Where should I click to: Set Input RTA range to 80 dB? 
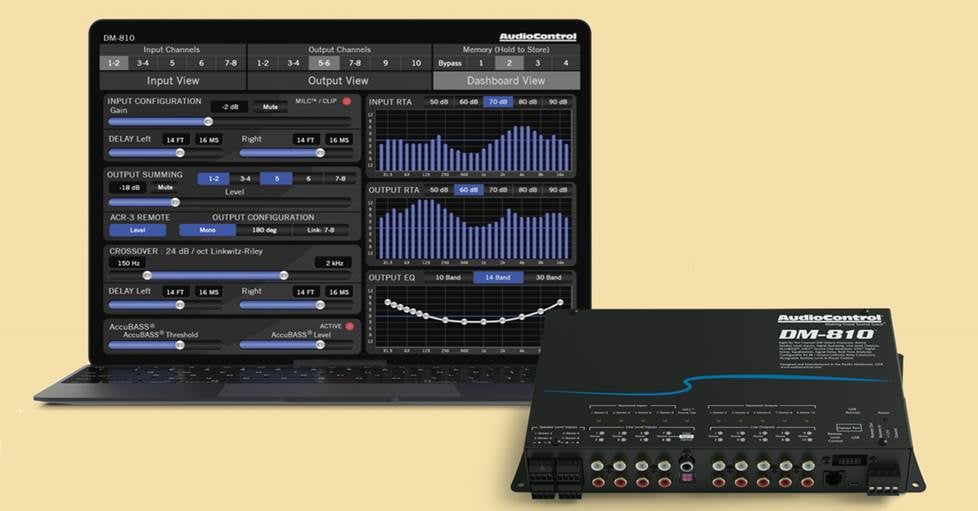coord(528,102)
